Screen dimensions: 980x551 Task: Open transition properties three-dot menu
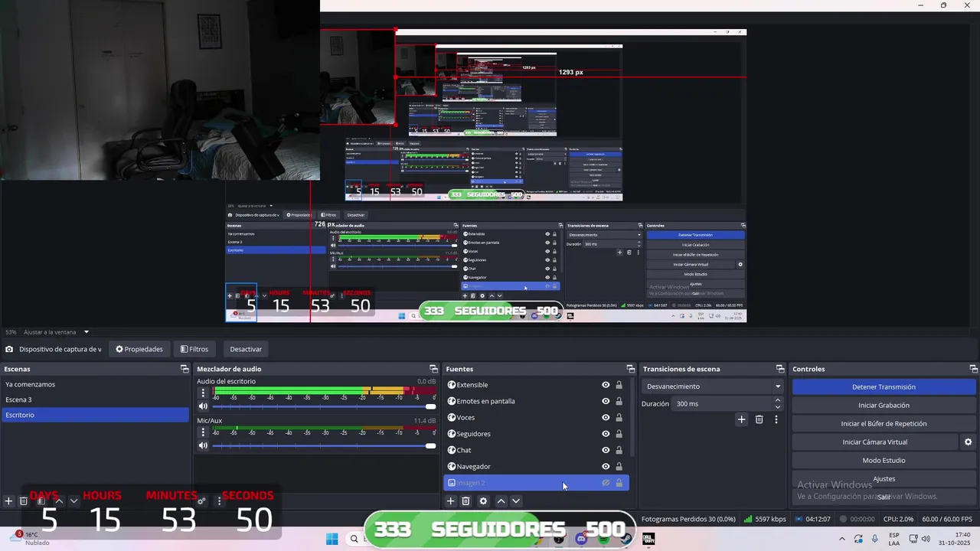(776, 419)
